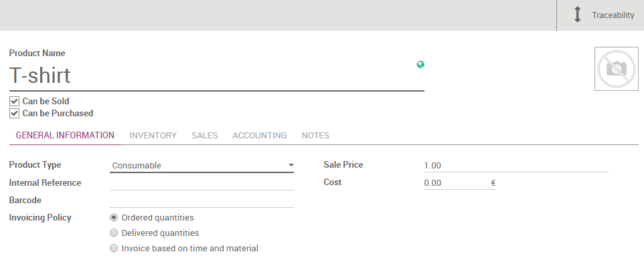This screenshot has width=644, height=266.
Task: Go to the Accounting tab
Action: click(x=260, y=136)
